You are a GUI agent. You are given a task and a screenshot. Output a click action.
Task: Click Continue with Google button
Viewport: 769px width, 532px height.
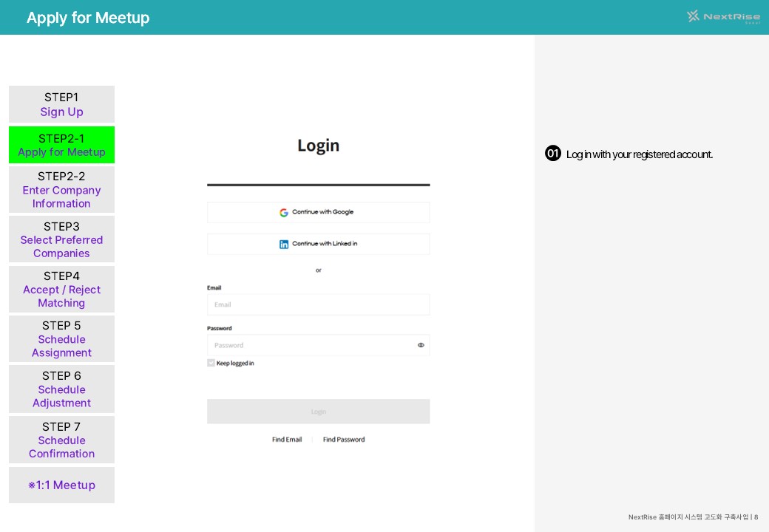pyautogui.click(x=318, y=213)
